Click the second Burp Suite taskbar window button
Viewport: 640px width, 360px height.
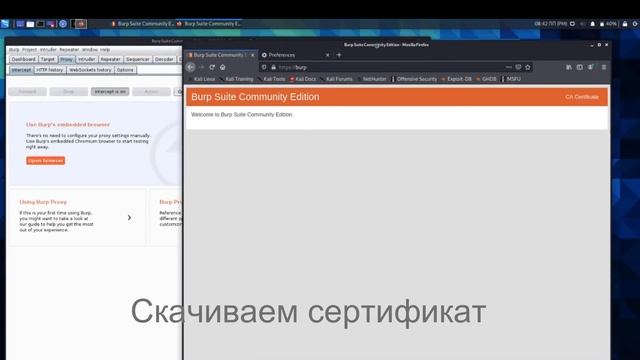209,24
